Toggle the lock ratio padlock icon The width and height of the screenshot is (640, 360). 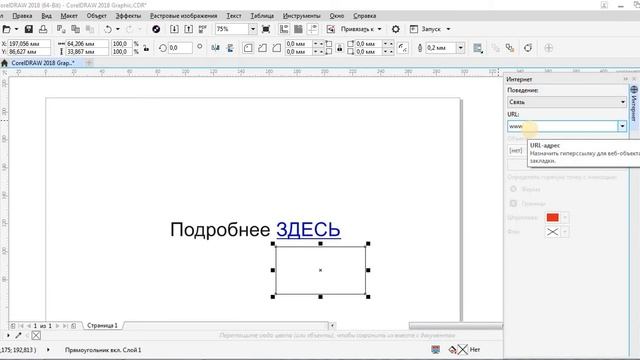pyautogui.click(x=146, y=48)
